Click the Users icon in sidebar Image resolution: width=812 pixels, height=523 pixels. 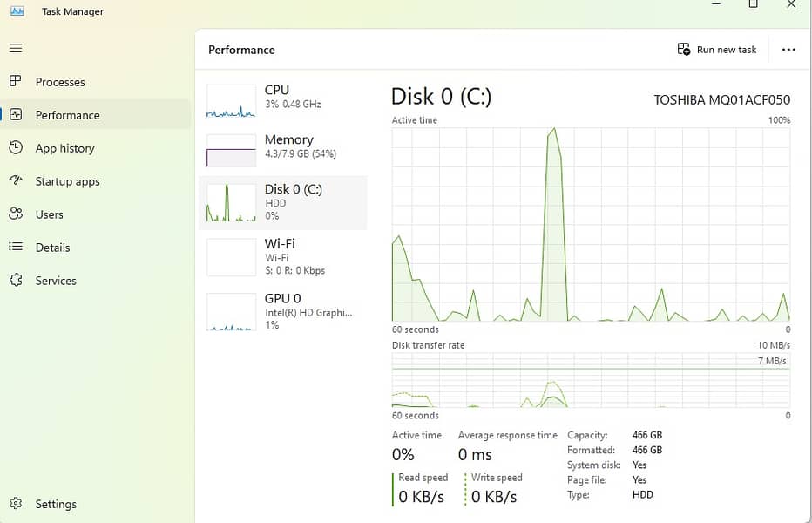coord(16,214)
